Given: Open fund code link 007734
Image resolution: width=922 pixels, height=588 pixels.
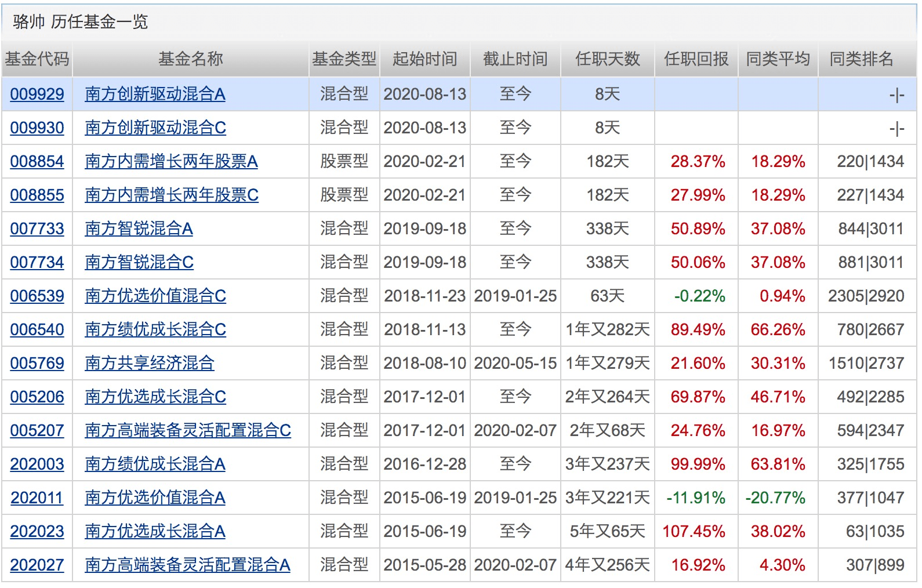Looking at the screenshot, I should [37, 262].
